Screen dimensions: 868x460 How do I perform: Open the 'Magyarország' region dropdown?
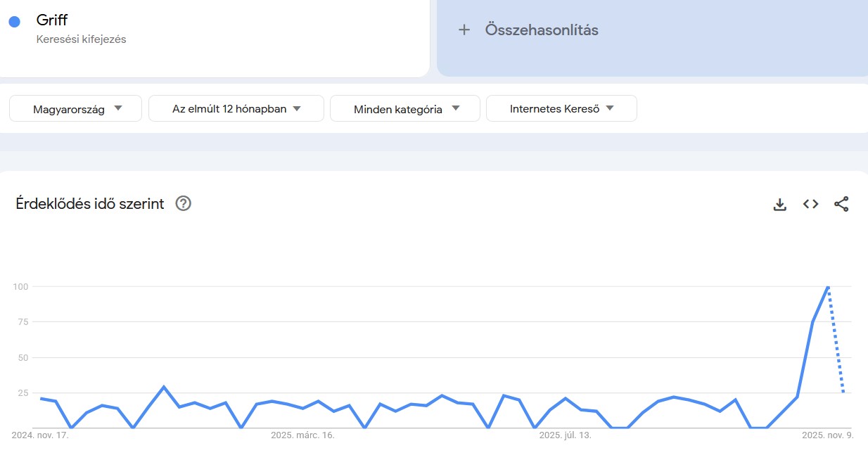(75, 108)
